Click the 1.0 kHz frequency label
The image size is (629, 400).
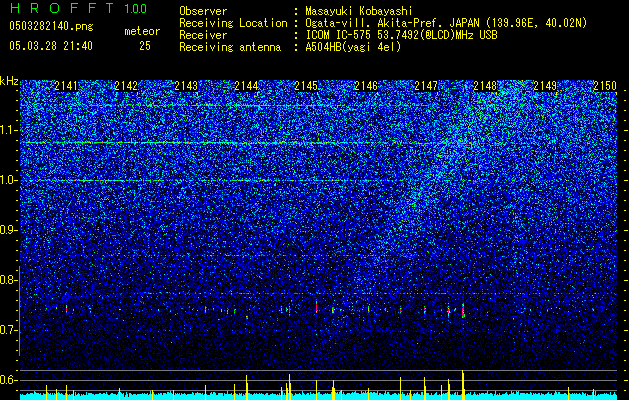point(8,180)
